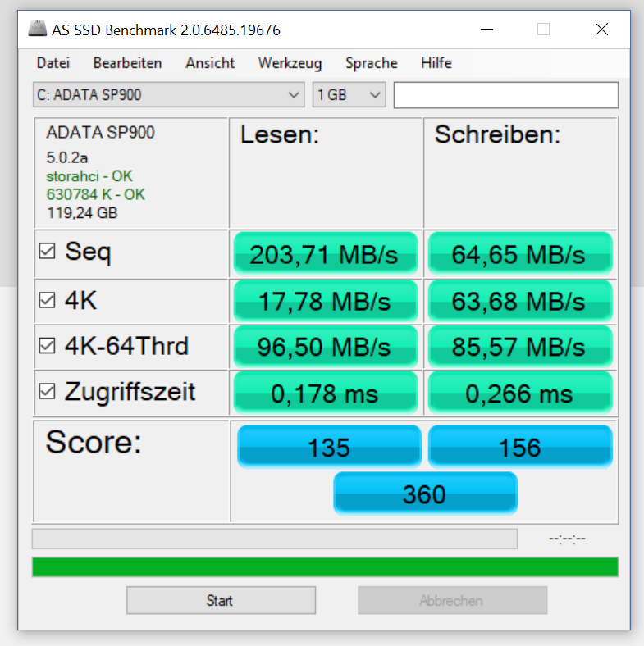Open the Ansicht menu
This screenshot has width=644, height=646.
(x=210, y=63)
